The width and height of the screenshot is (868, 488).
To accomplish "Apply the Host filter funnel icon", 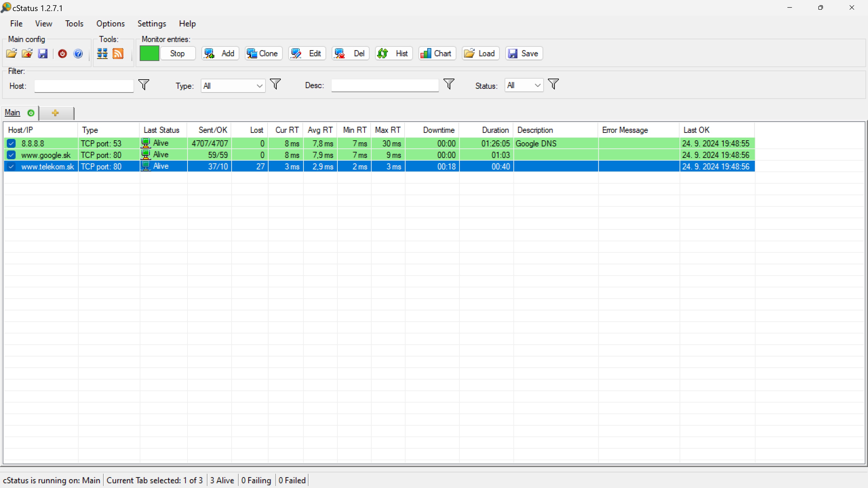I will point(144,84).
